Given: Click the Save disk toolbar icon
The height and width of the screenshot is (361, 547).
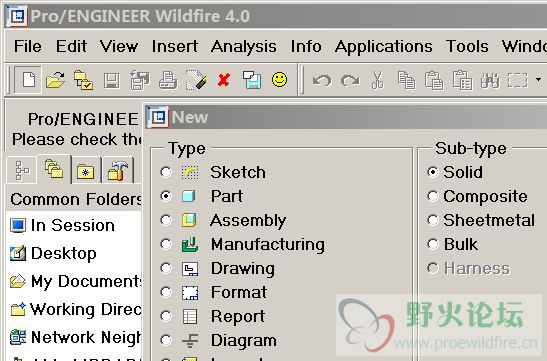Looking at the screenshot, I should 112,81.
